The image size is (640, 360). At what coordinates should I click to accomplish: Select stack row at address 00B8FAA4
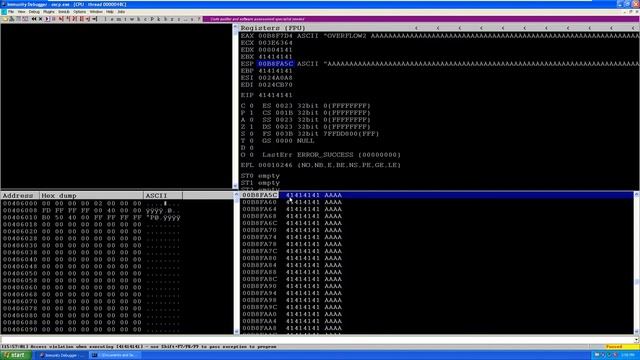(x=437, y=321)
